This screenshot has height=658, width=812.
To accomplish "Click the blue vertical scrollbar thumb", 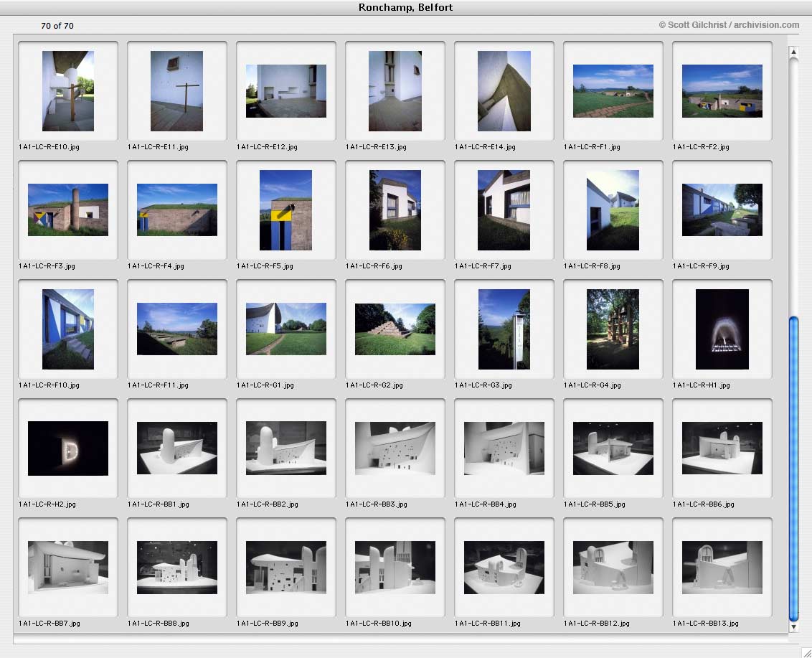I will click(x=793, y=469).
